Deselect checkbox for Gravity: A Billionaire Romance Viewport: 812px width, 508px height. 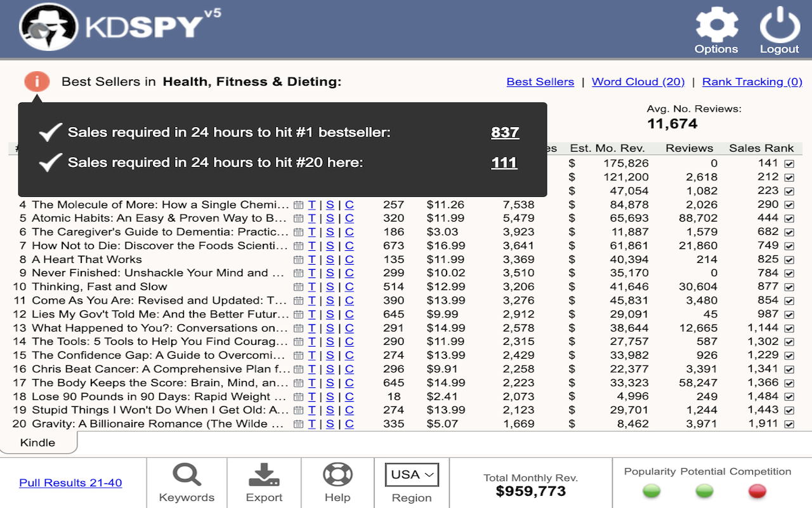789,424
